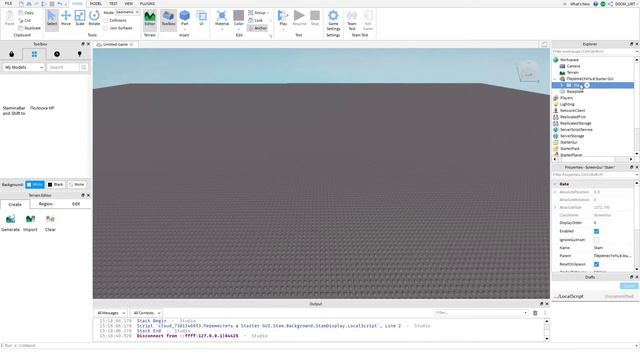The height and width of the screenshot is (360, 640).
Task: Start a Team Test
Action: click(351, 20)
